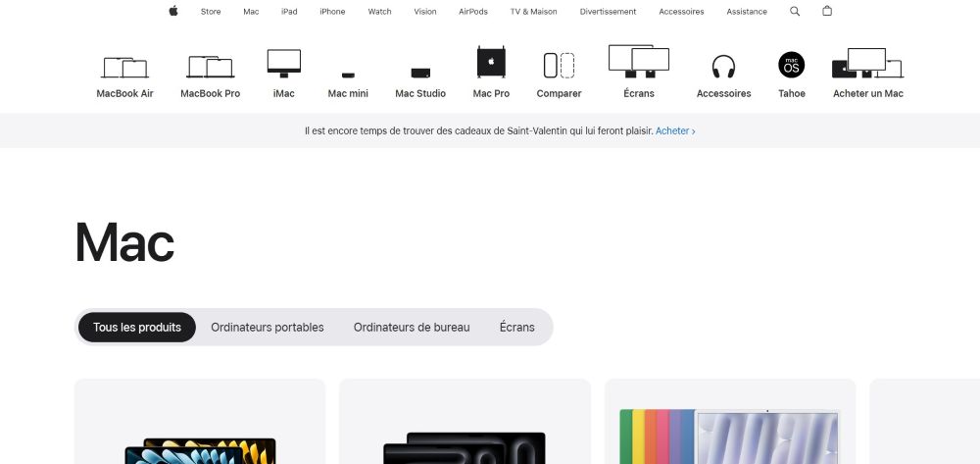Click the large Mac page heading
The width and height of the screenshot is (980, 464).
click(x=124, y=242)
